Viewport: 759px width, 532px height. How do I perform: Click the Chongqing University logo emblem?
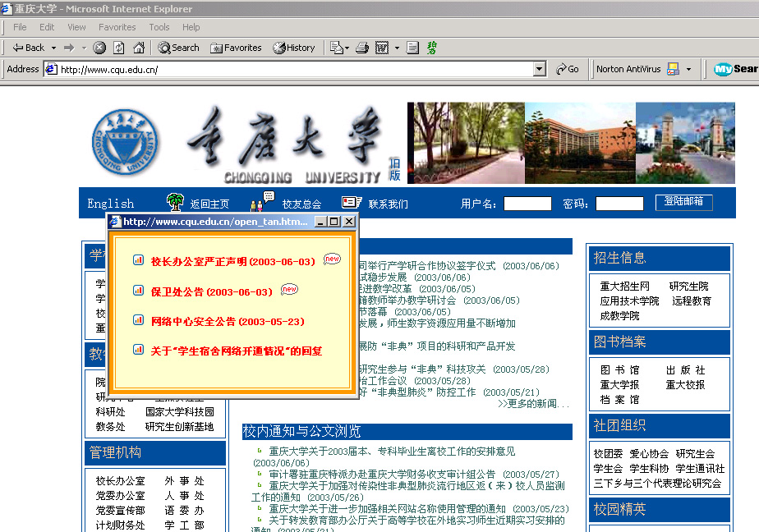tap(126, 140)
